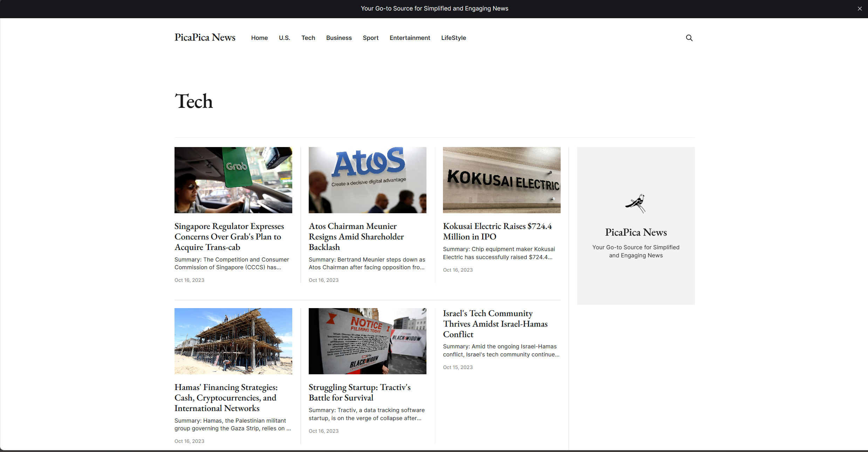Click summary about chip equipment maker Kokusai
The height and width of the screenshot is (452, 868).
(499, 253)
